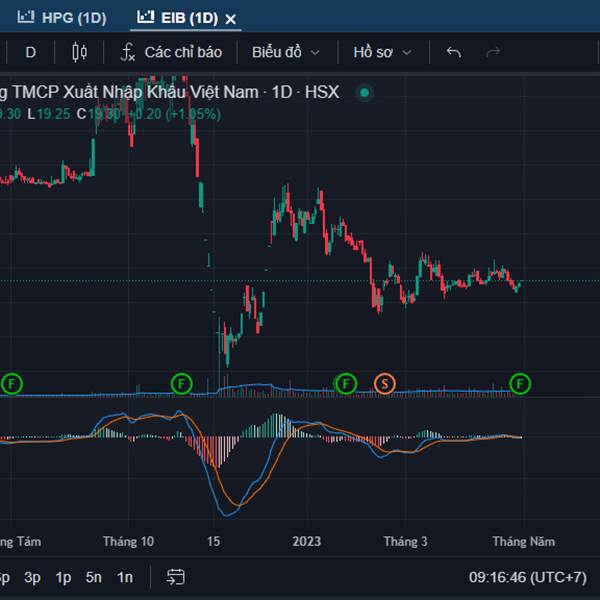The width and height of the screenshot is (600, 600).
Task: Click the 09:16:46 (UTC+7) timezone display
Action: pos(527,577)
